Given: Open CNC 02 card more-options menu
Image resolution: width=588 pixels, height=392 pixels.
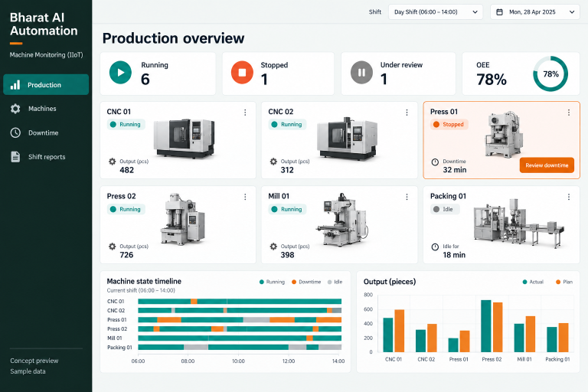Looking at the screenshot, I should point(407,113).
